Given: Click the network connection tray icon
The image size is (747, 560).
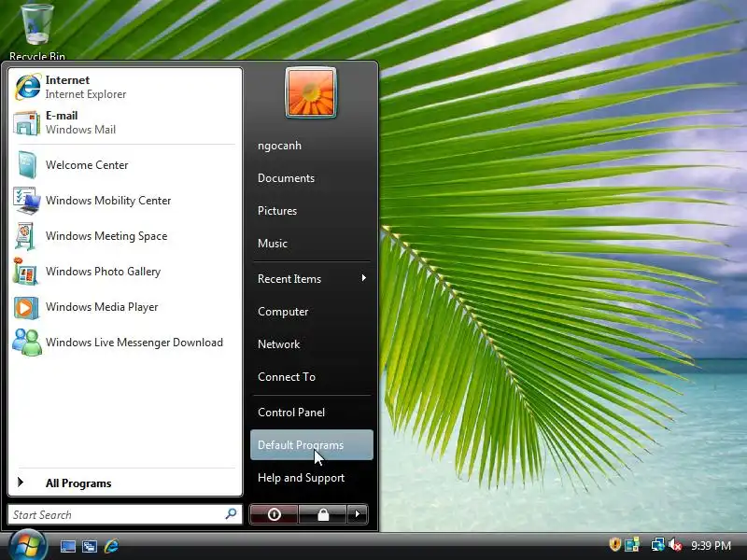Looking at the screenshot, I should click(658, 544).
